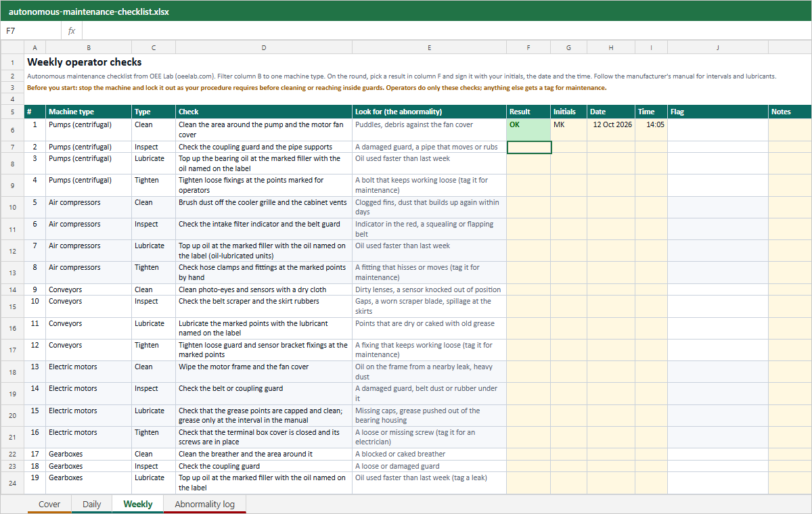
Task: Select 'Indicator in the red, a squealing' cell
Action: [x=430, y=229]
